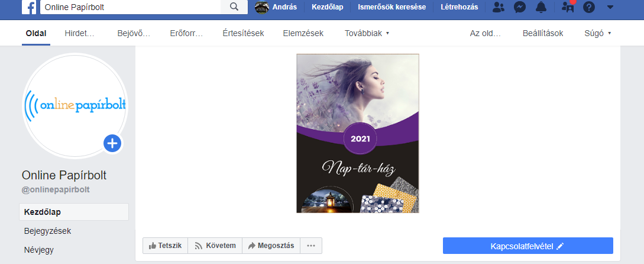Open the Bejövő… inbox tab

134,33
